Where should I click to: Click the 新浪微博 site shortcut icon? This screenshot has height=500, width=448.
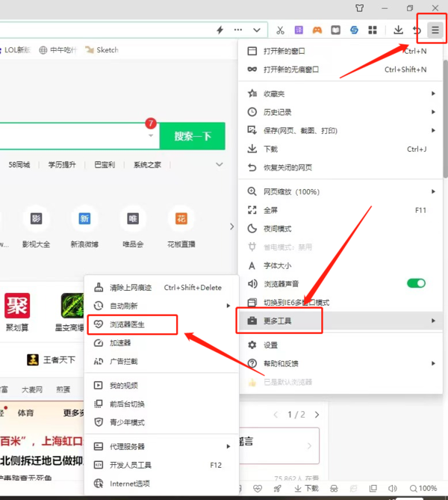[x=84, y=219]
